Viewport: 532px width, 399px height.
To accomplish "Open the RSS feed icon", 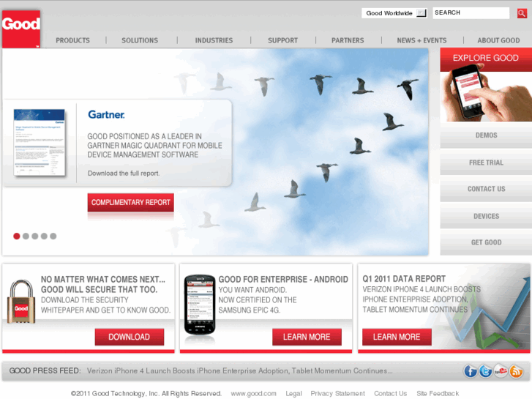I will 516,371.
